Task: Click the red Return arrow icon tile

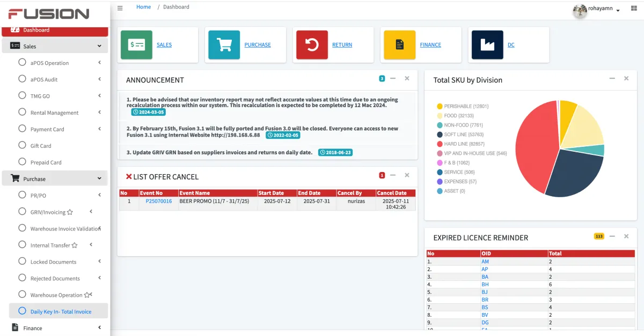Action: coord(312,44)
